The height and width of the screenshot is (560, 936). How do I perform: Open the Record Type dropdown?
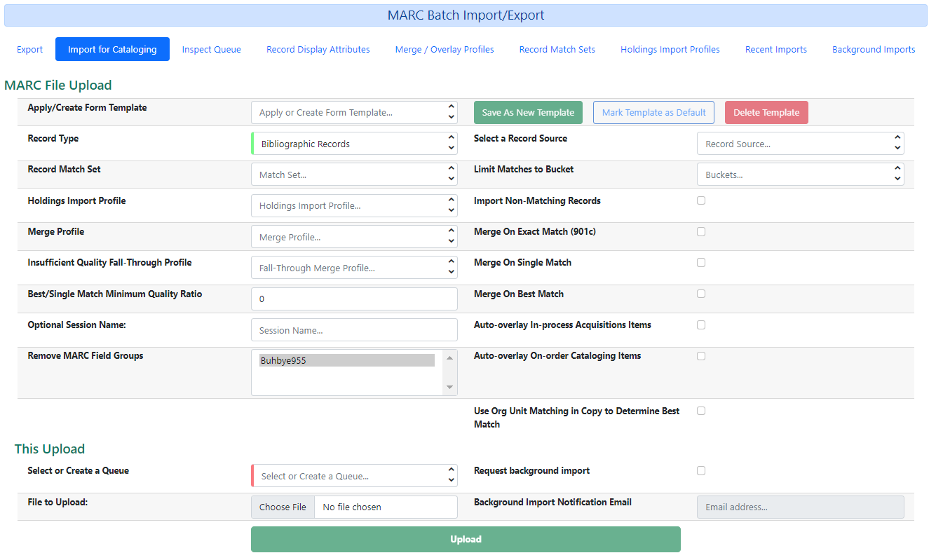pos(354,143)
